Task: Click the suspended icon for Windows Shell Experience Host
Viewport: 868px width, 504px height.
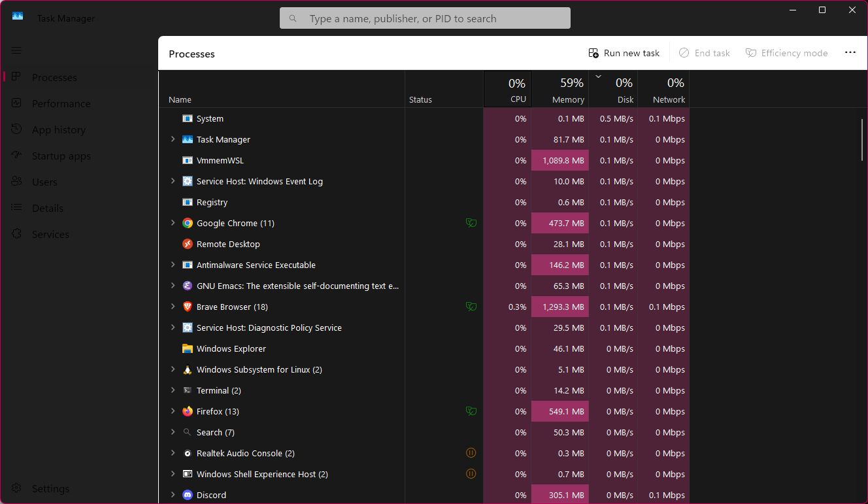Action: pos(471,473)
